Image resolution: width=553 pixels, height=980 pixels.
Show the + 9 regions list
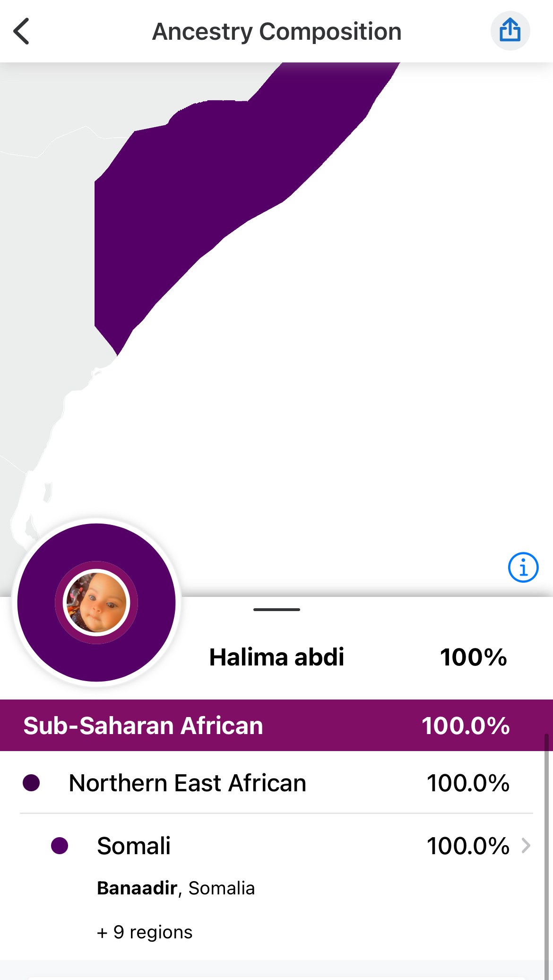(145, 932)
